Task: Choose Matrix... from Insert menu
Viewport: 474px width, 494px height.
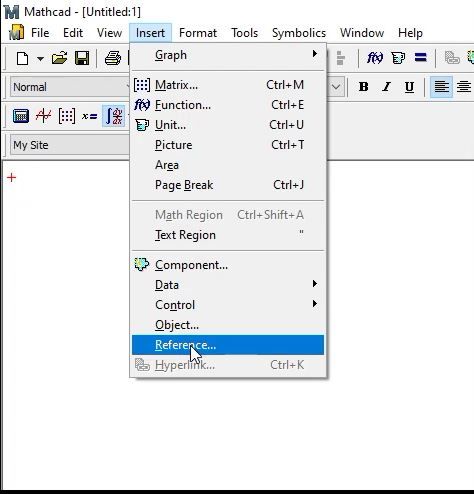Action: 228,85
